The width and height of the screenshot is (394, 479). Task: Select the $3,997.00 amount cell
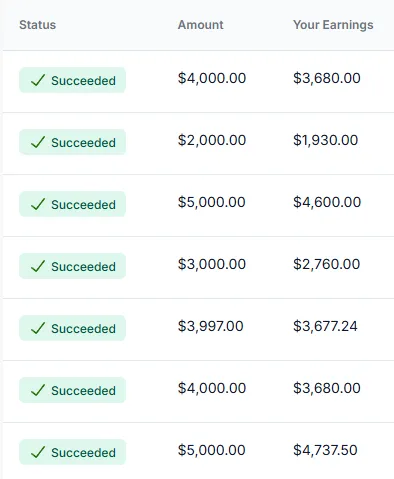210,326
